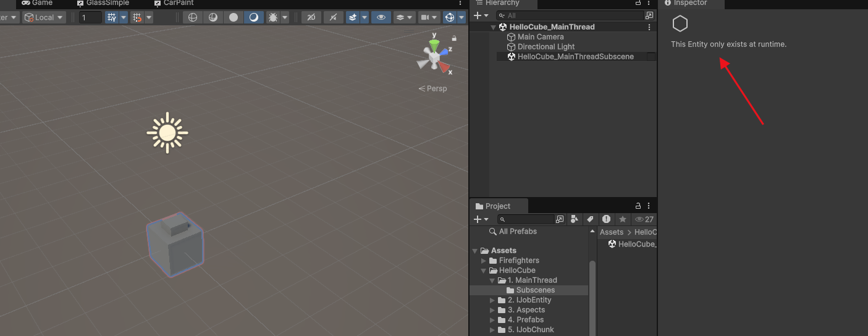The image size is (868, 336).
Task: Toggle hidden packages count (27)
Action: [644, 219]
